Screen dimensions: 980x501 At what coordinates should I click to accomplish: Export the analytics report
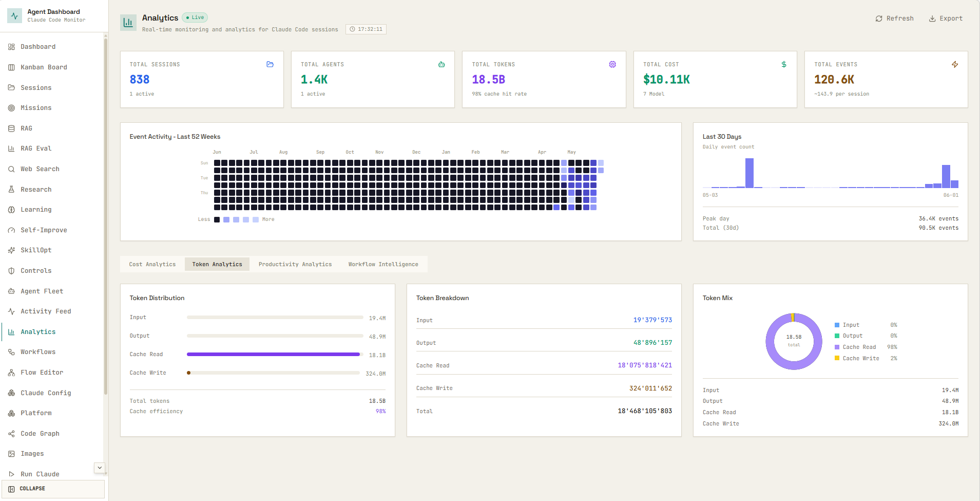coord(946,18)
